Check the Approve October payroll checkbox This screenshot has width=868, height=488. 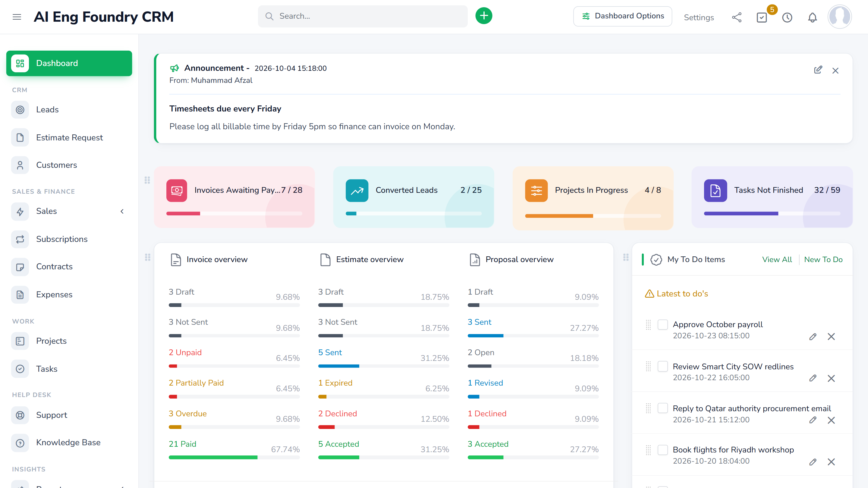click(663, 325)
